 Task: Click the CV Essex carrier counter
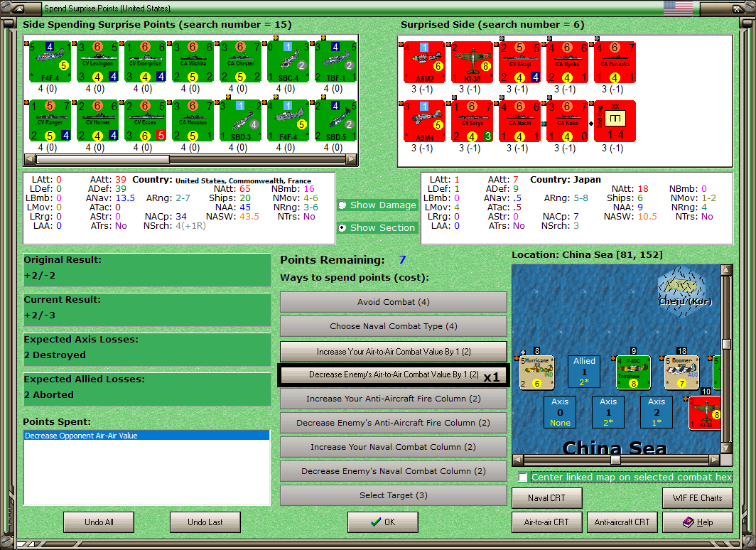145,121
